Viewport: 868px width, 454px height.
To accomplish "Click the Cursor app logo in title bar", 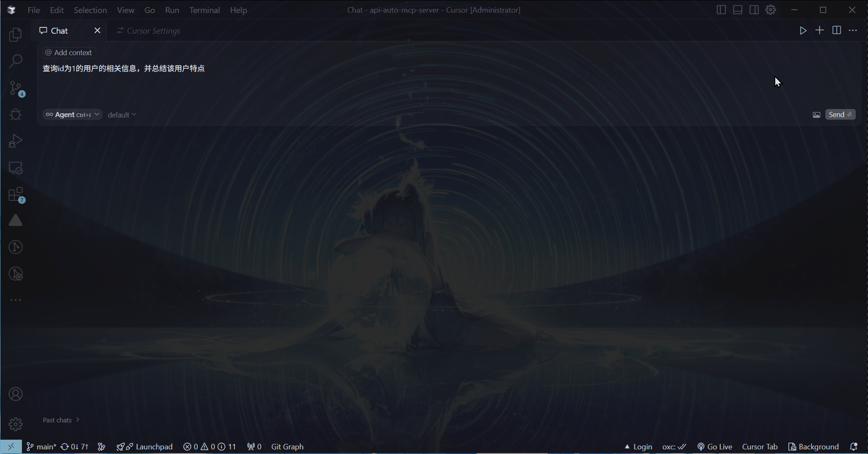I will pos(11,10).
